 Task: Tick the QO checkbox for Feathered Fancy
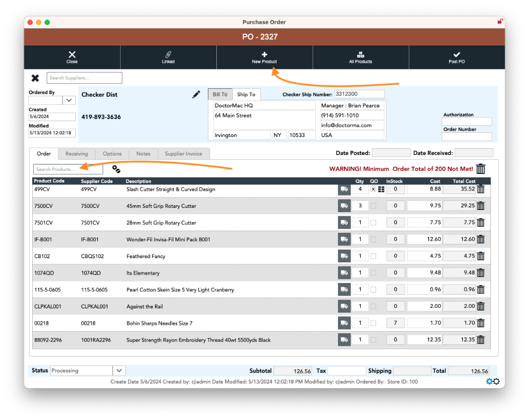coord(373,256)
